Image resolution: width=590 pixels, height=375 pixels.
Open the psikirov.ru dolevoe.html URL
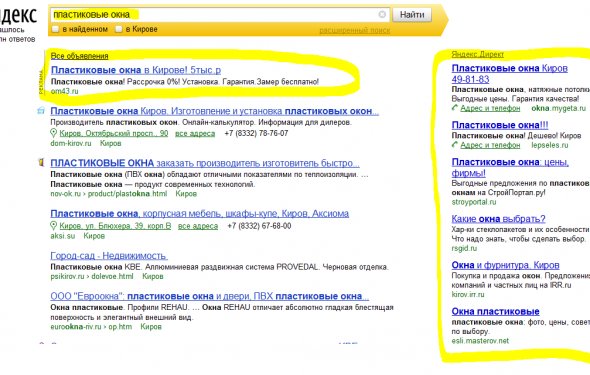click(x=92, y=276)
